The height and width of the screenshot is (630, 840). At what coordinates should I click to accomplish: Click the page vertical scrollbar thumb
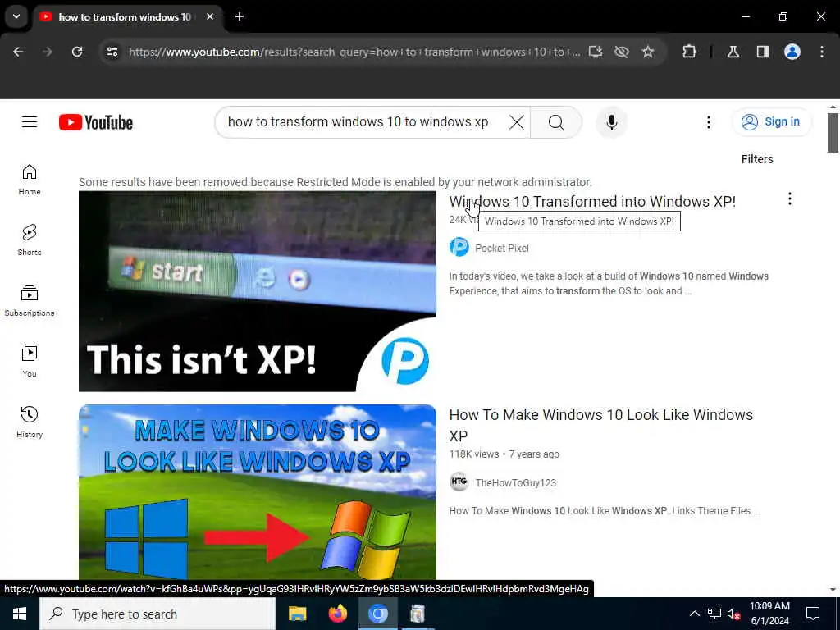tap(833, 132)
